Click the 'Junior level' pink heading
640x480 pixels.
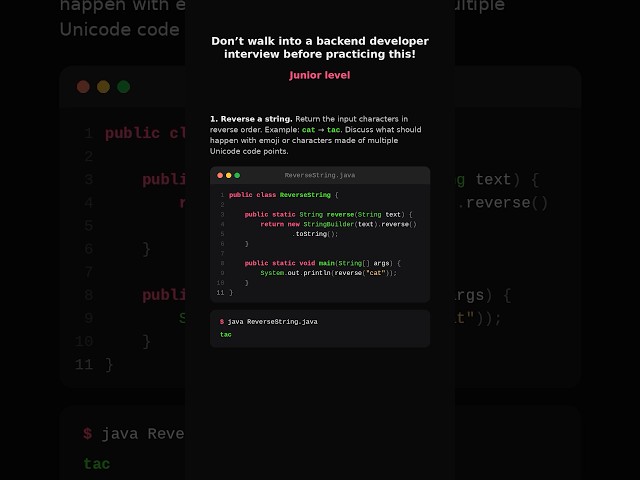click(320, 75)
